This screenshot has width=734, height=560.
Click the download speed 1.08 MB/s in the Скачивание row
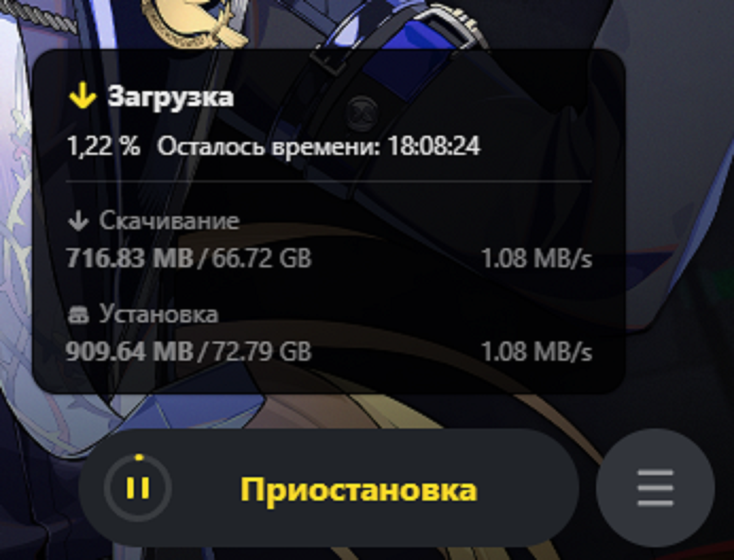click(537, 258)
